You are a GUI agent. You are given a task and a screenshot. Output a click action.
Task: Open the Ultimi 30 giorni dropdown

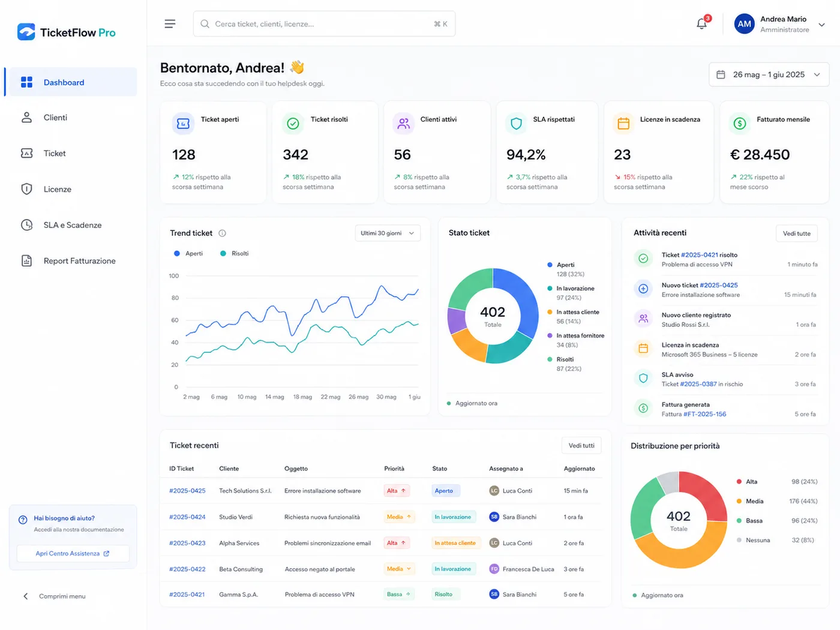(388, 233)
